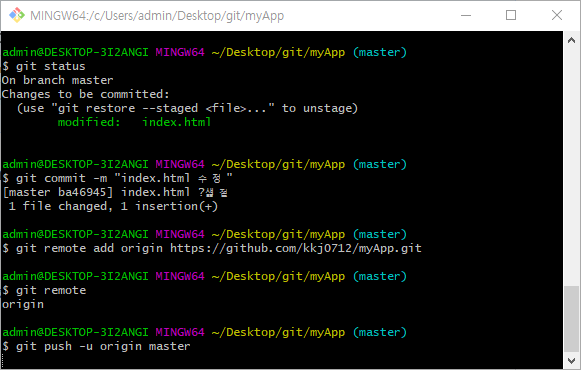Click the last prompt's 'admin@DESKTOP-3I2ANGI' text
This screenshot has height=370, width=581.
coord(75,332)
